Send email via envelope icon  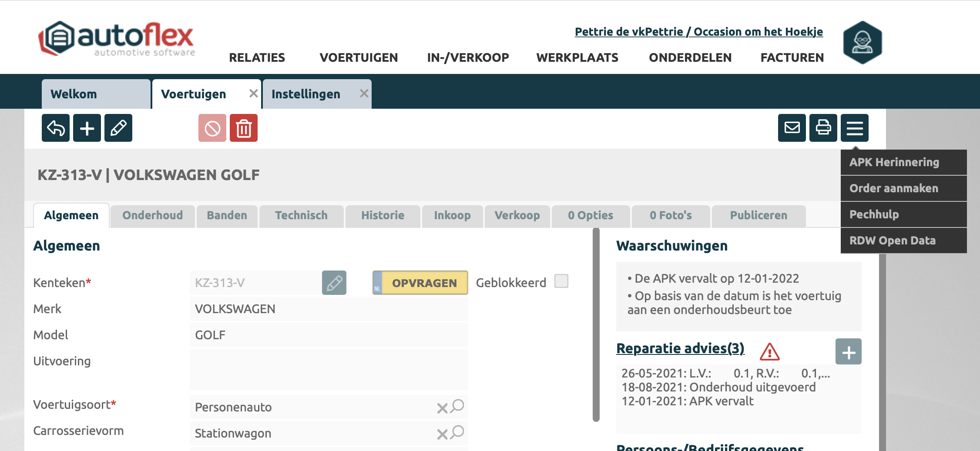tap(792, 128)
